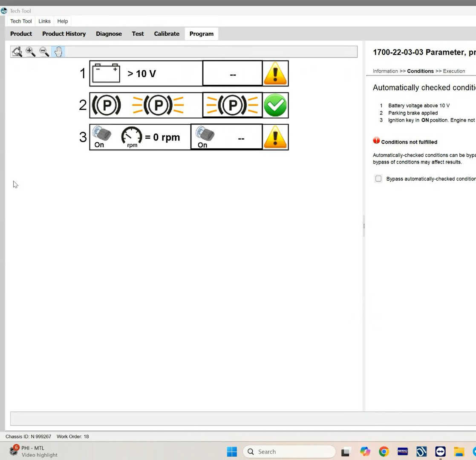Click the battery icon in condition 1
The height and width of the screenshot is (460, 476).
106,73
